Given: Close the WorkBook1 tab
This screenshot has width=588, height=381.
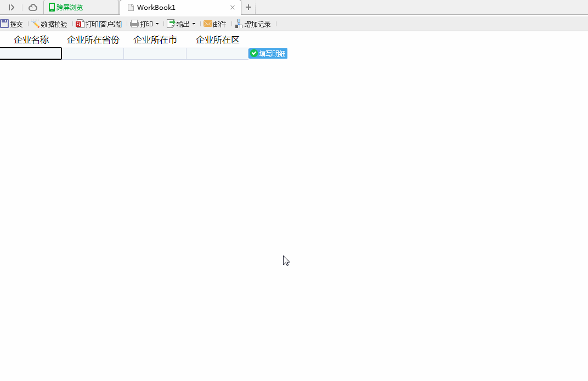Looking at the screenshot, I should pos(233,7).
